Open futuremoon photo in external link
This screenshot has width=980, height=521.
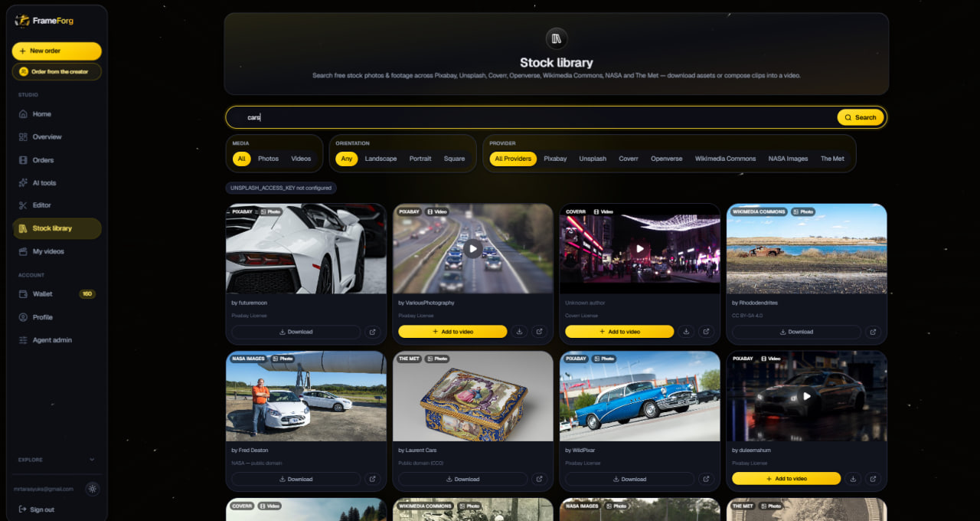[373, 332]
